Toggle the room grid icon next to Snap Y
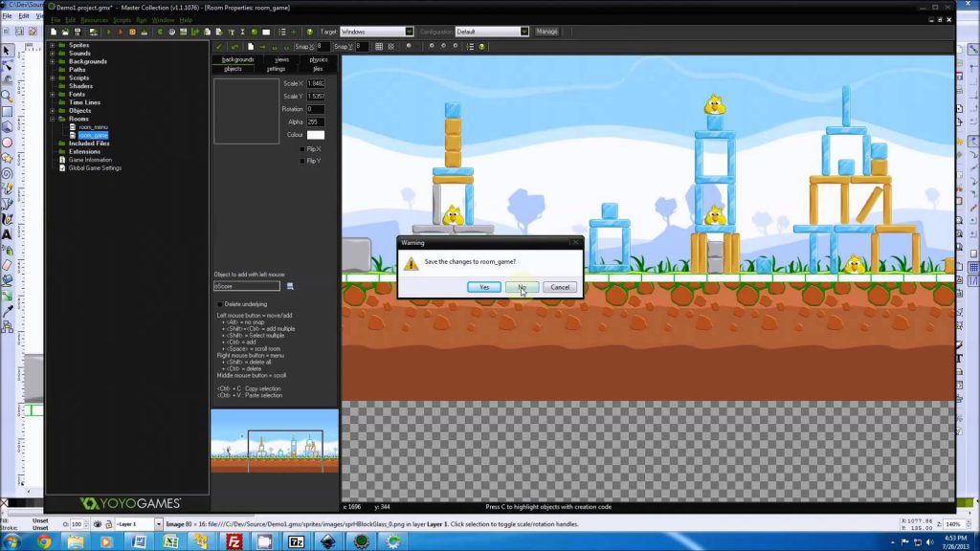 click(x=379, y=46)
